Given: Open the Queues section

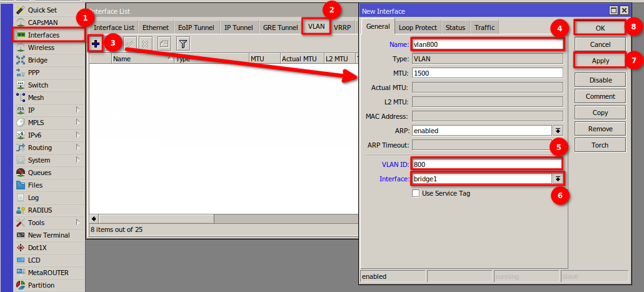Looking at the screenshot, I should (39, 173).
